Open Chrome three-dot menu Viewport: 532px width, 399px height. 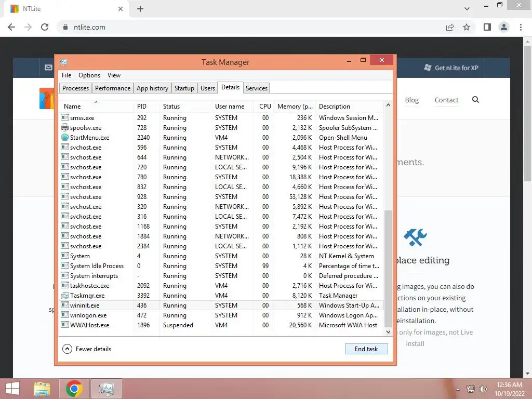[x=521, y=27]
